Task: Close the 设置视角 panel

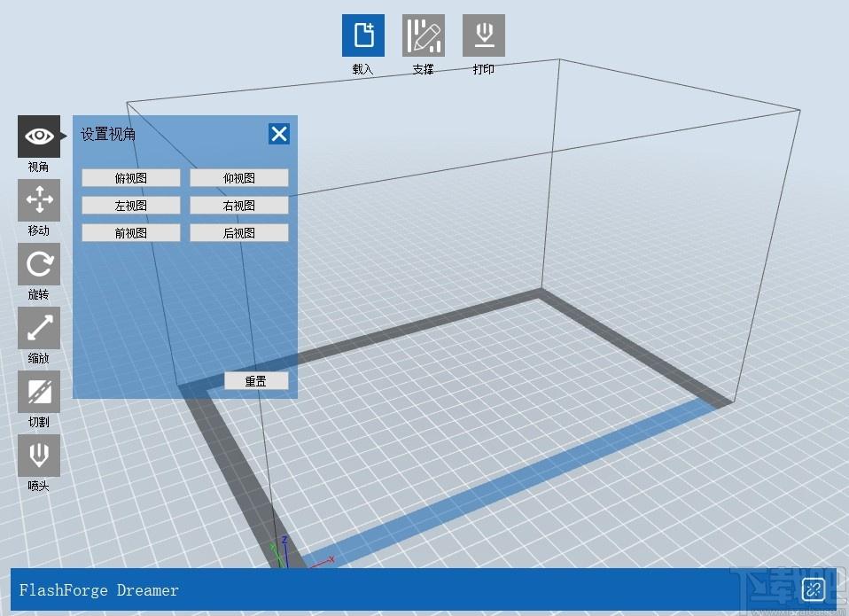Action: click(x=279, y=134)
